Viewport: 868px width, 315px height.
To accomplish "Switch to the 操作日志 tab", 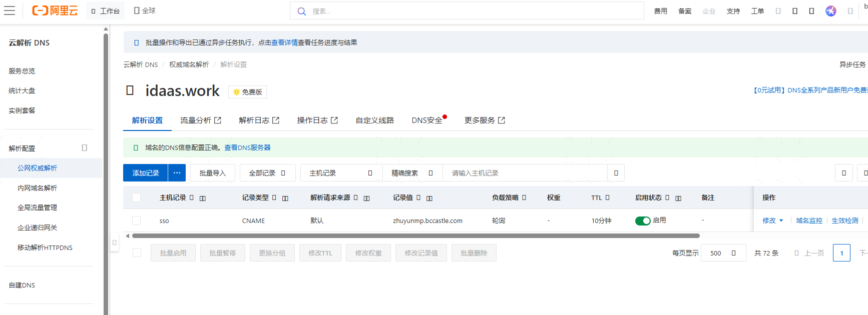I will [317, 120].
